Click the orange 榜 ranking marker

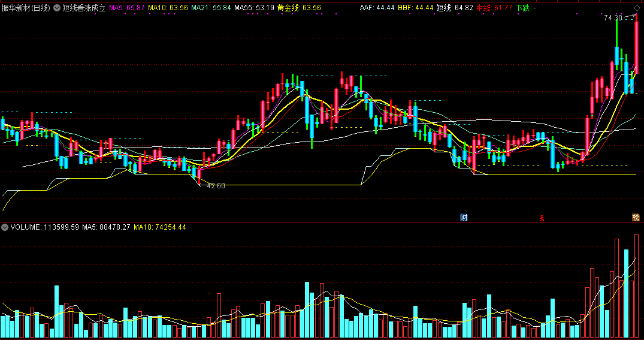point(636,218)
